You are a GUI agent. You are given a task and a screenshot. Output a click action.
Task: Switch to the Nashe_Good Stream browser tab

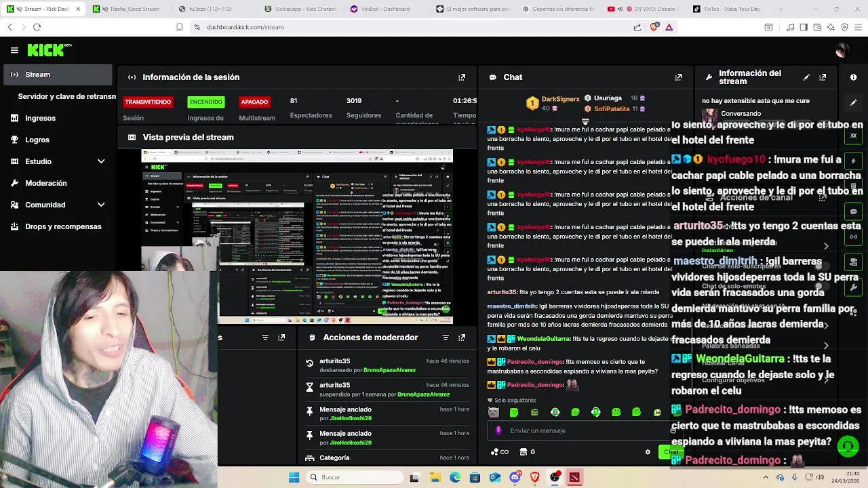pos(129,9)
